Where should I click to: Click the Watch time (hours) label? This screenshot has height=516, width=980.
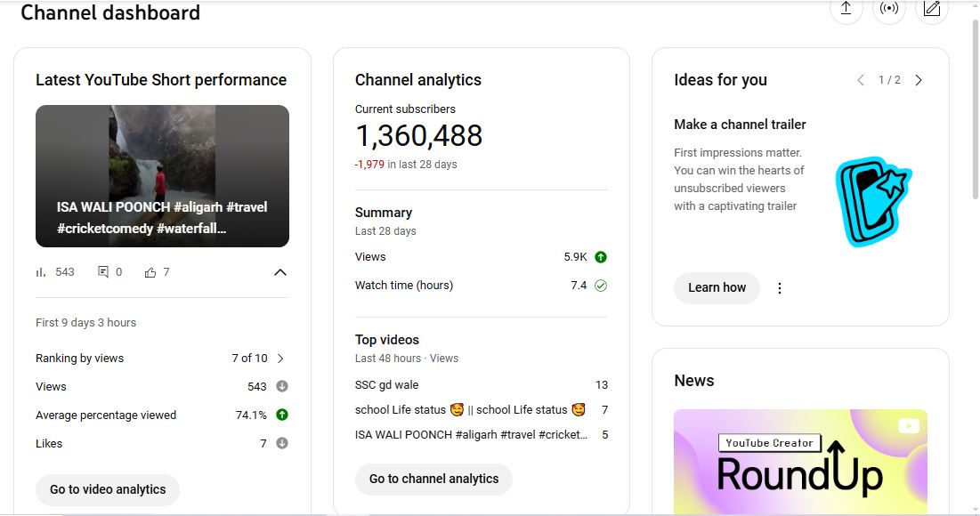click(404, 286)
